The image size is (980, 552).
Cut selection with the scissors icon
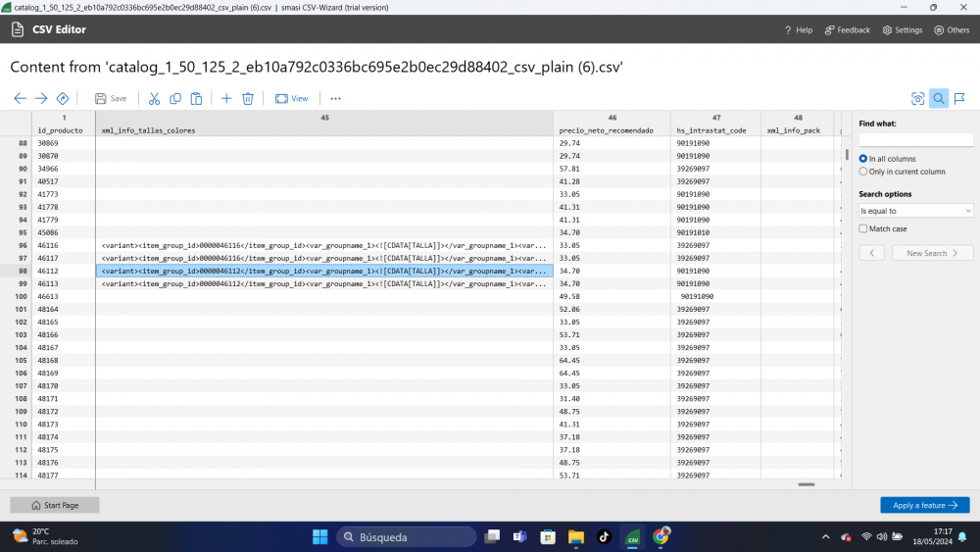pos(155,99)
